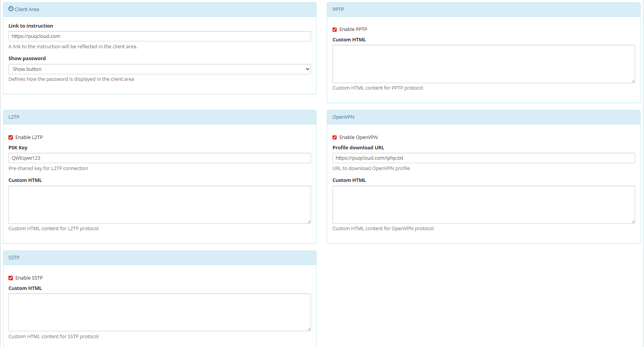Screen dimensions: 644x347
Task: Click the Link to instruction input field
Action: click(160, 36)
